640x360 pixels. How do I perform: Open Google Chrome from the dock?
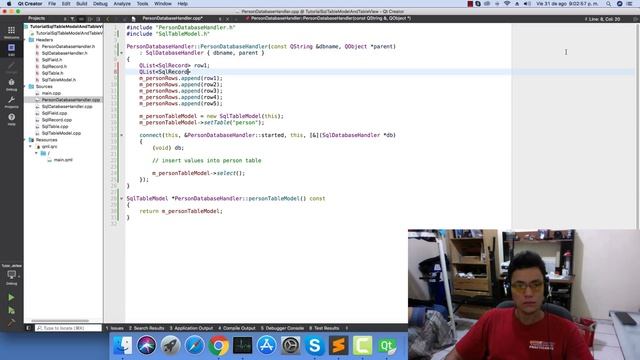[x=218, y=346]
